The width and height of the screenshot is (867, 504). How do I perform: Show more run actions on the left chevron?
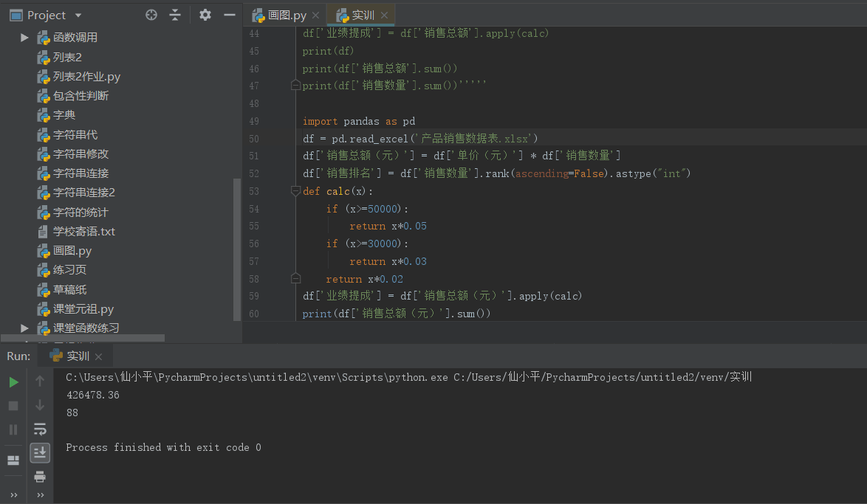13,495
